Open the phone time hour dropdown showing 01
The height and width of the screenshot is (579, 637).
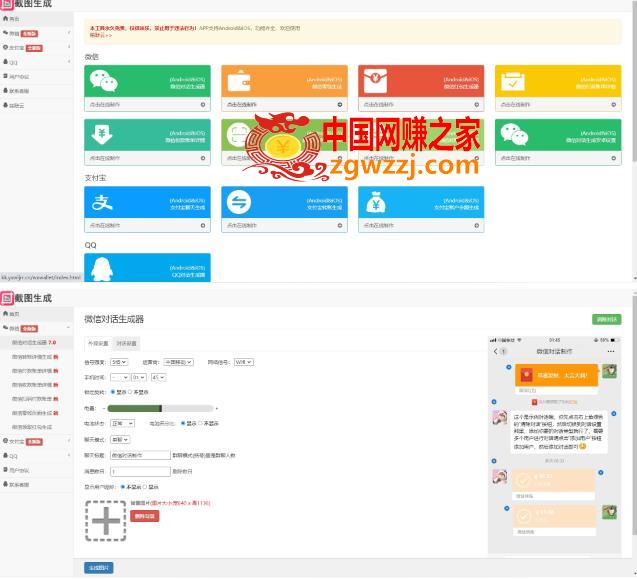(139, 377)
